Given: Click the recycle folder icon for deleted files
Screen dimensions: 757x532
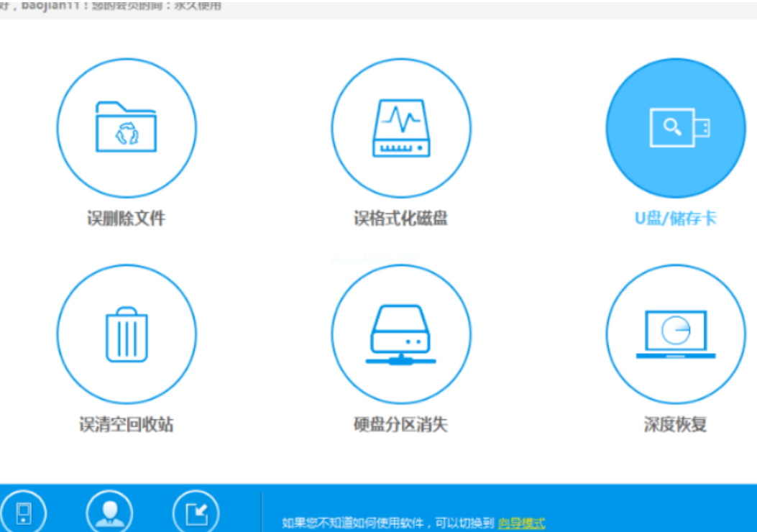Looking at the screenshot, I should coord(126,128).
